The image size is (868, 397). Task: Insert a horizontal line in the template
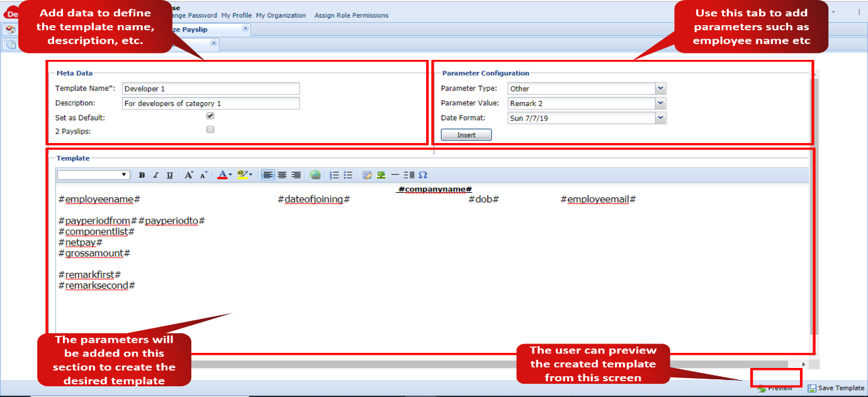[394, 175]
